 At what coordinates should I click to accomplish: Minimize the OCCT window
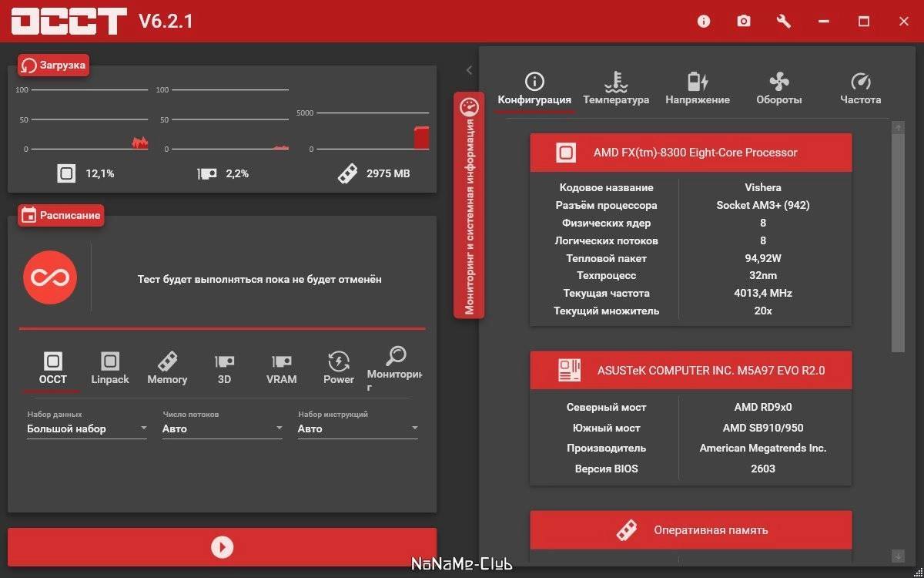(824, 22)
